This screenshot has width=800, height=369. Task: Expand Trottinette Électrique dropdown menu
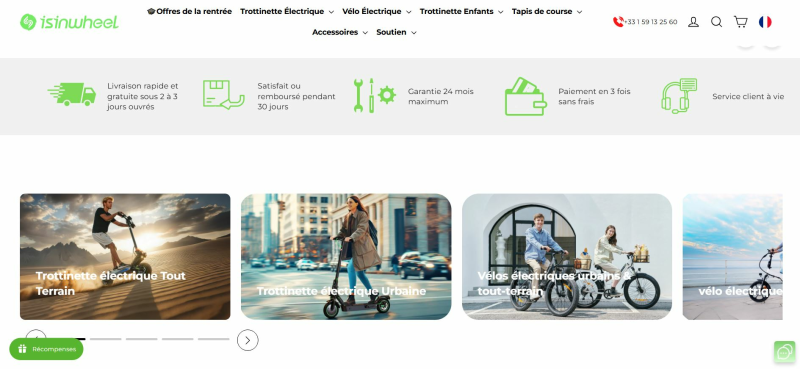287,11
